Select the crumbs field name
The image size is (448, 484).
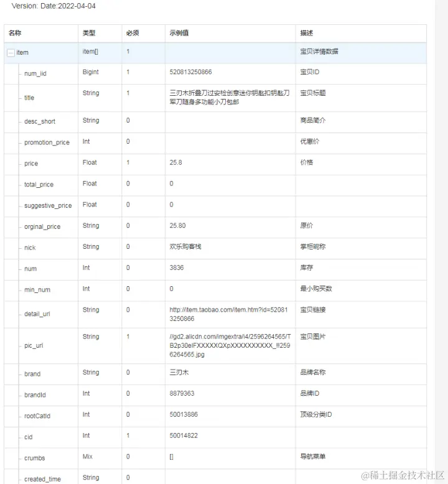tap(34, 458)
